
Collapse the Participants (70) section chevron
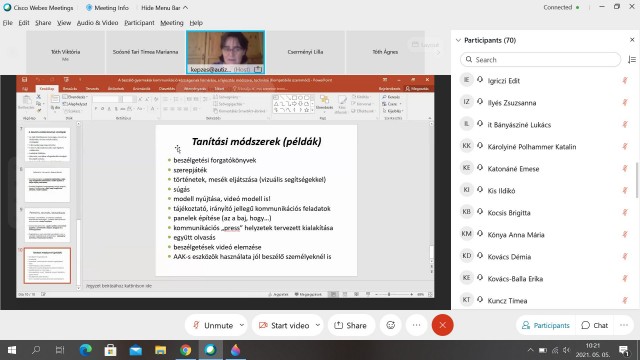point(458,40)
